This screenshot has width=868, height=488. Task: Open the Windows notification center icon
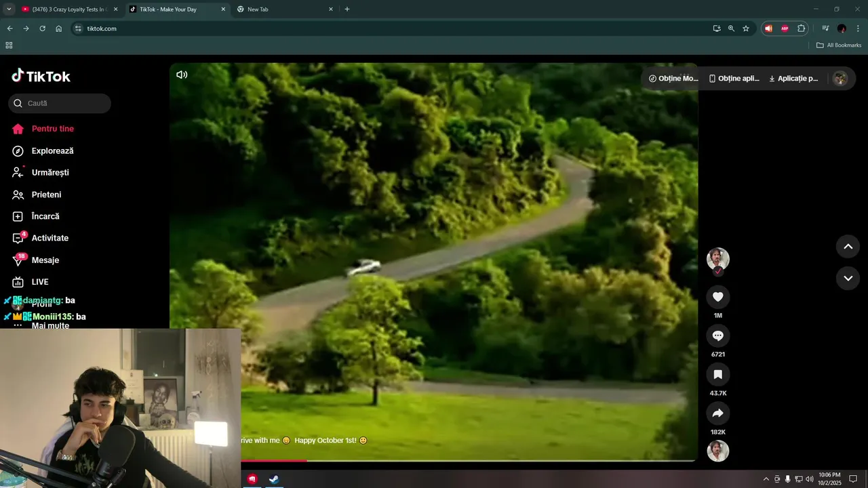point(854,479)
